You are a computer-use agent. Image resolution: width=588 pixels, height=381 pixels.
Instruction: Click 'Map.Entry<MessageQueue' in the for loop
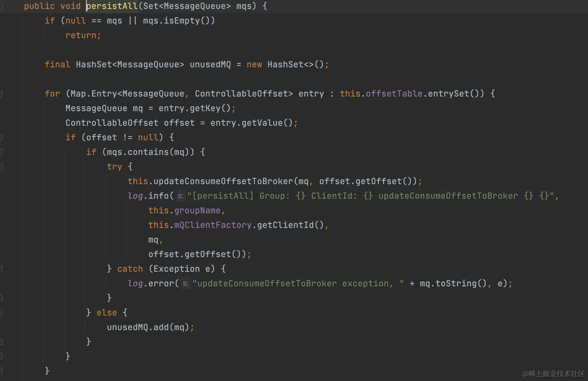click(x=127, y=94)
